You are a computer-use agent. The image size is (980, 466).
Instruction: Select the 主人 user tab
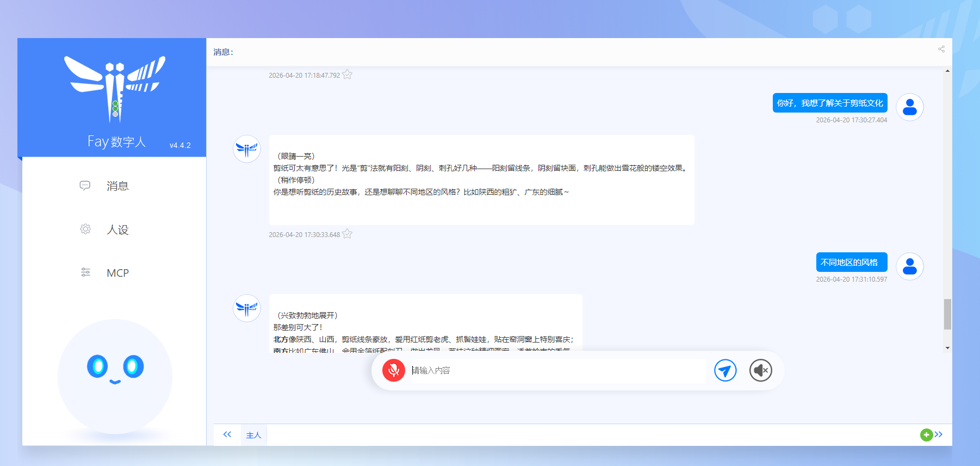[x=254, y=435]
